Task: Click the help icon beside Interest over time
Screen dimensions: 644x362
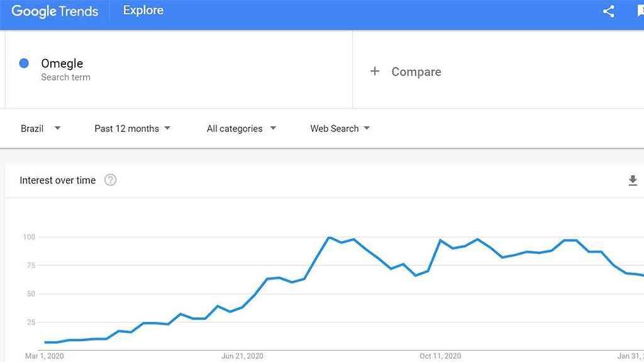Action: tap(111, 180)
